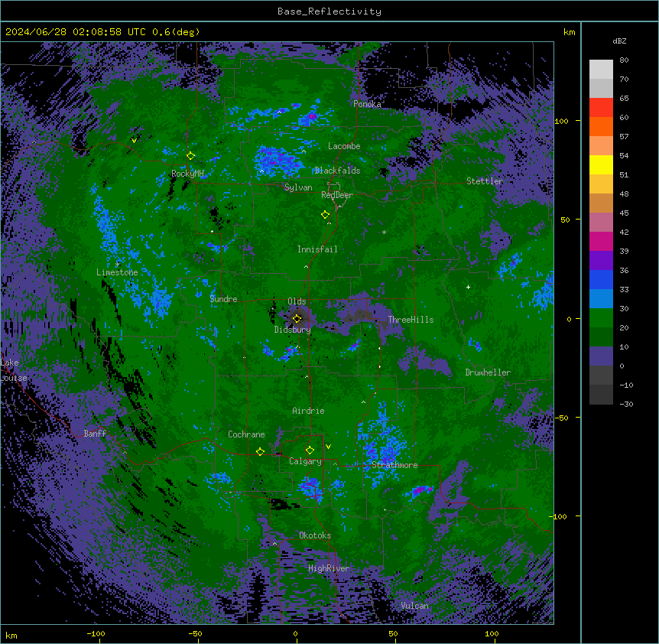Select the yellow V marker northeast of Calgary
659x644 pixels.
click(x=328, y=447)
